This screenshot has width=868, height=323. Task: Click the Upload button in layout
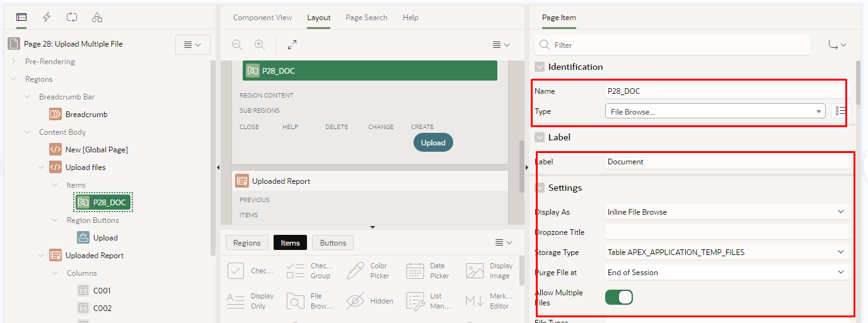[433, 143]
